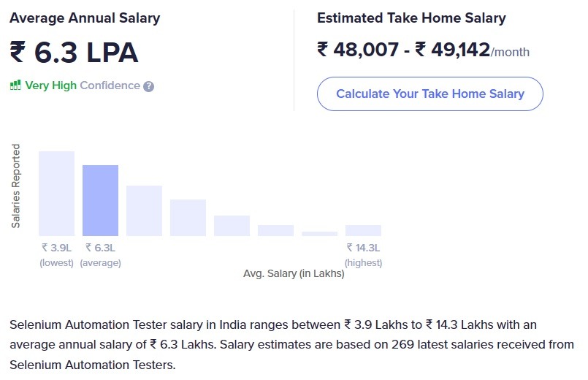Click the ₹ 14.3L (highest) axis label

pos(363,255)
